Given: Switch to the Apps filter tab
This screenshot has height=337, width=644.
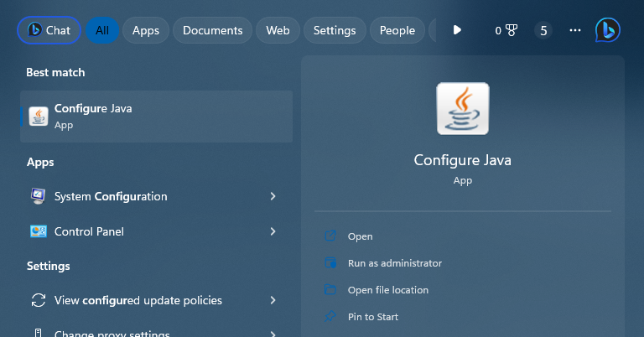Looking at the screenshot, I should point(146,30).
